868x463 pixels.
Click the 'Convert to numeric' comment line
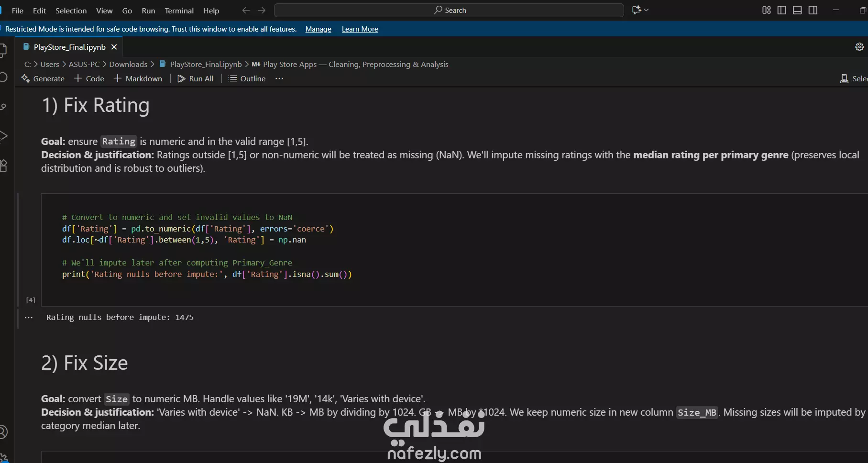pos(177,217)
